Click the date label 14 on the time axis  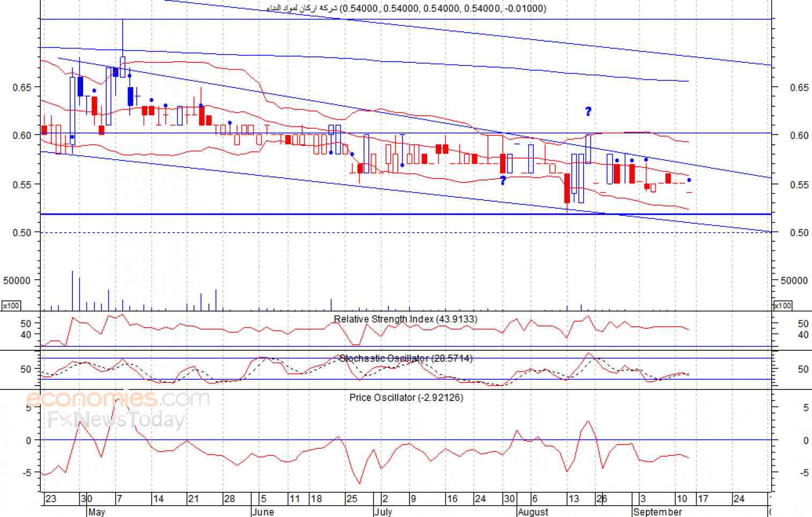(158, 499)
